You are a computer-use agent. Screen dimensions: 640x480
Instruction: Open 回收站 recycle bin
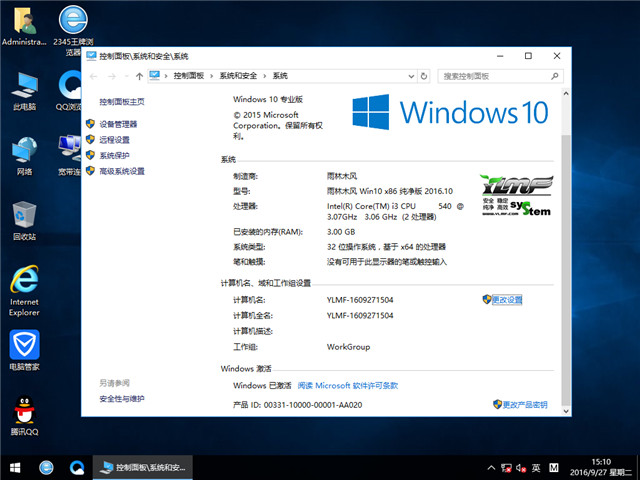click(24, 221)
